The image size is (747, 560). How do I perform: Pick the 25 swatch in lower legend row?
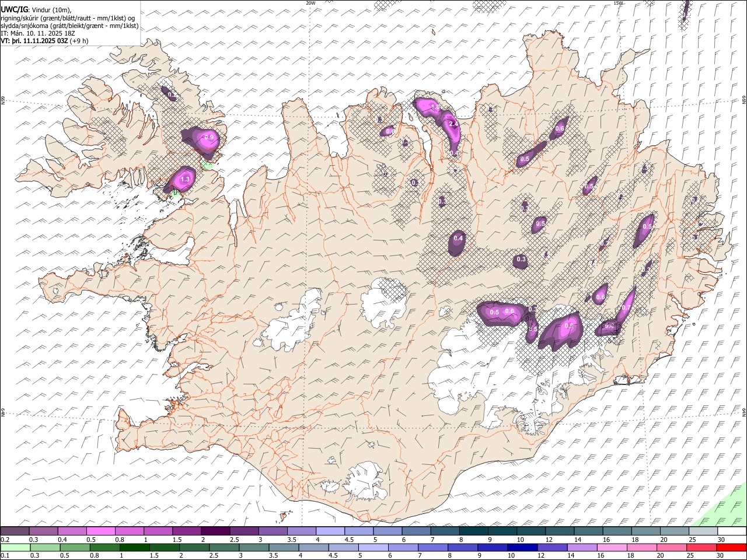pyautogui.click(x=702, y=548)
